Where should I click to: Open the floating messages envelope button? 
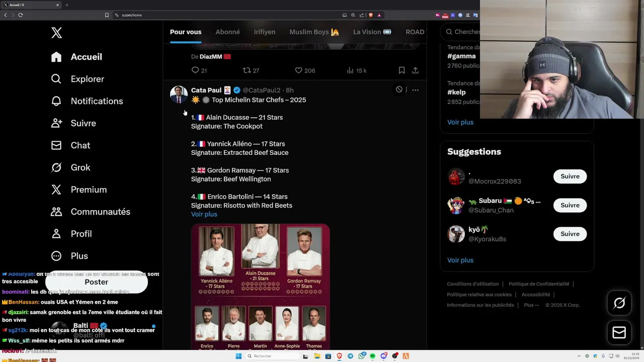pyautogui.click(x=619, y=333)
